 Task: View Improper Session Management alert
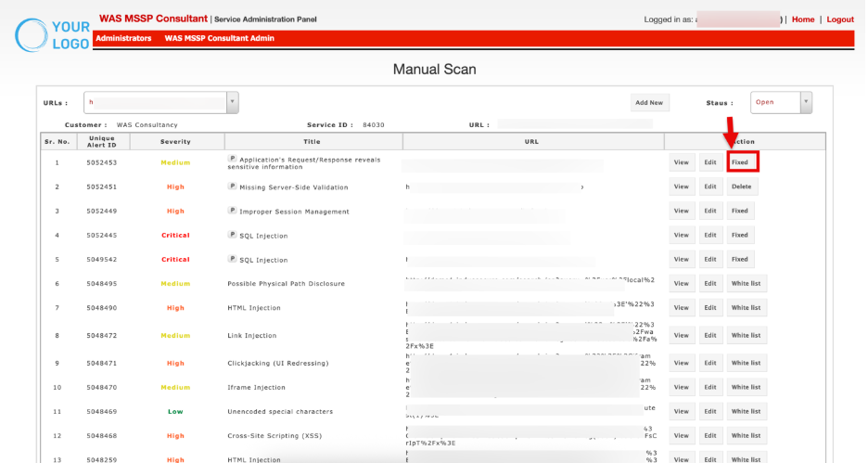(x=682, y=211)
